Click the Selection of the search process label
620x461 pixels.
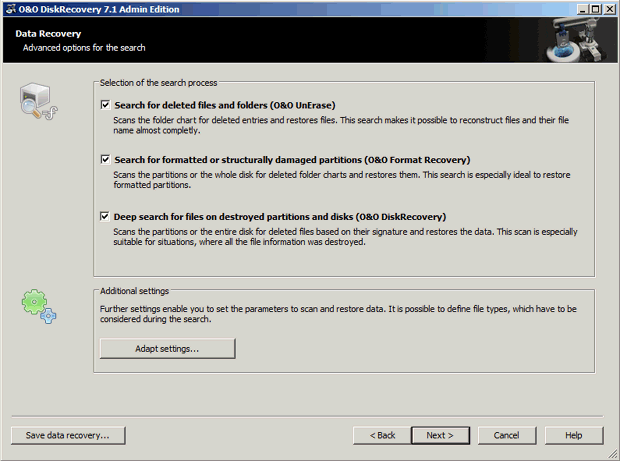158,82
